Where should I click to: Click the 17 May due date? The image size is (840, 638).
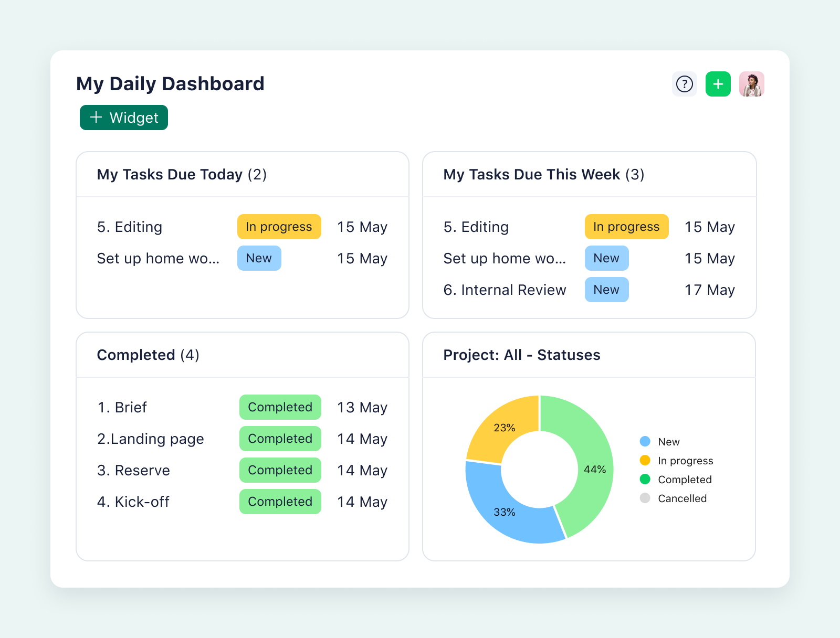point(709,290)
